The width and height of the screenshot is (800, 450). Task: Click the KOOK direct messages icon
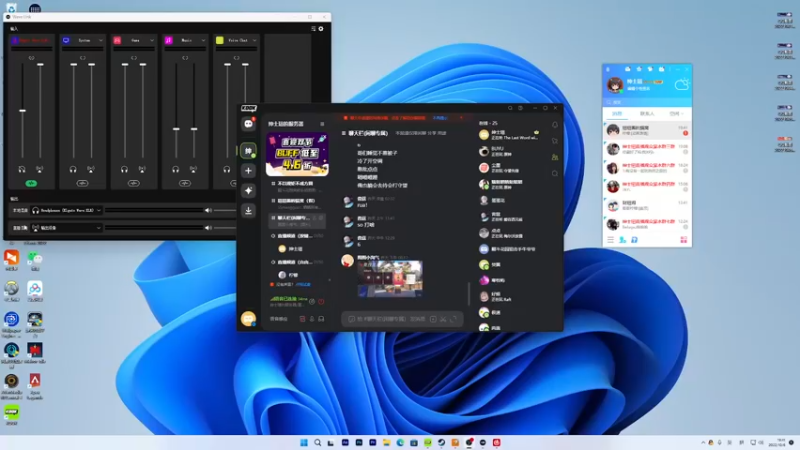point(248,124)
